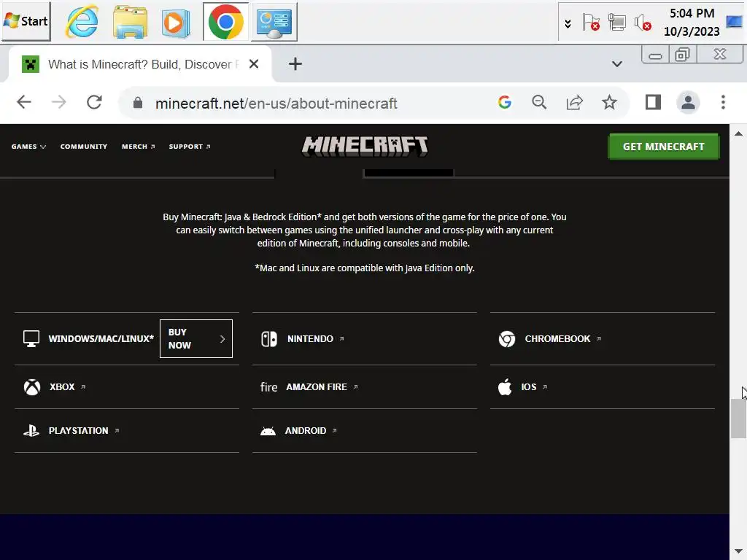Open the tab search chevron dropdown
Screen dimensions: 747x560
617,64
